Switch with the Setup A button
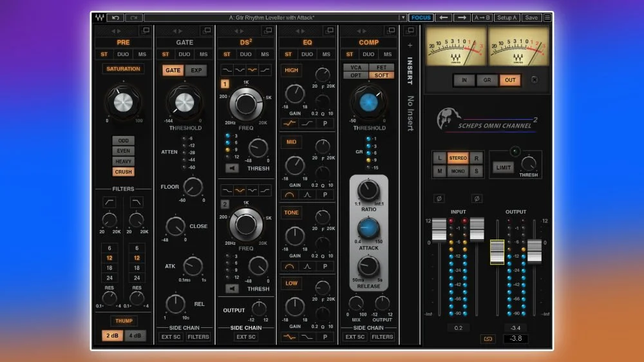This screenshot has width=644, height=362. (507, 17)
